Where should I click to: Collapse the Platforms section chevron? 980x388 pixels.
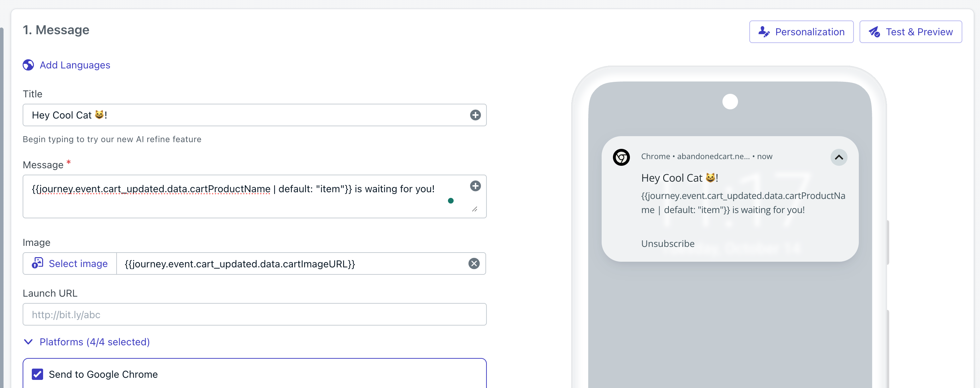pyautogui.click(x=28, y=342)
